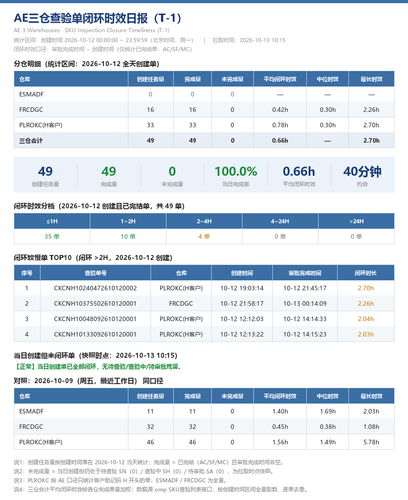Click creation time "10-12 12:12:03"
The height and width of the screenshot is (500, 408).
point(242,319)
